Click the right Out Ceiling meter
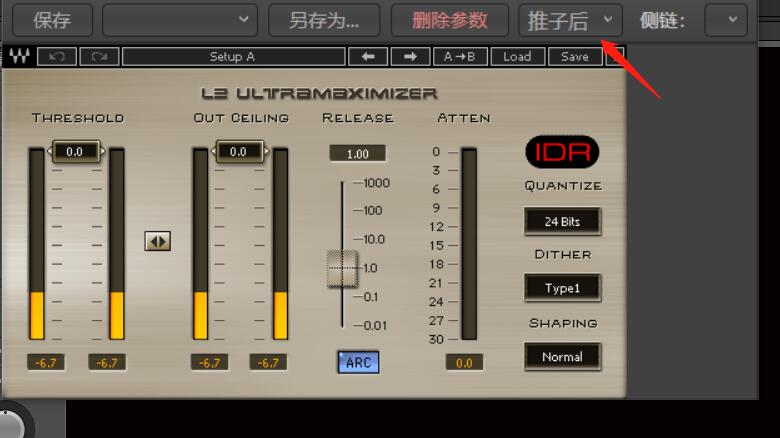The height and width of the screenshot is (438, 780). pos(281,244)
